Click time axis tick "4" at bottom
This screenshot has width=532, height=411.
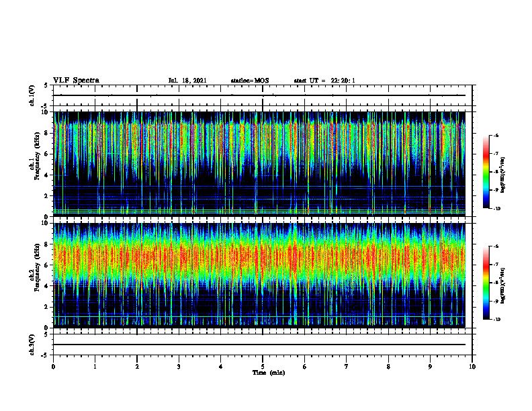coord(221,367)
